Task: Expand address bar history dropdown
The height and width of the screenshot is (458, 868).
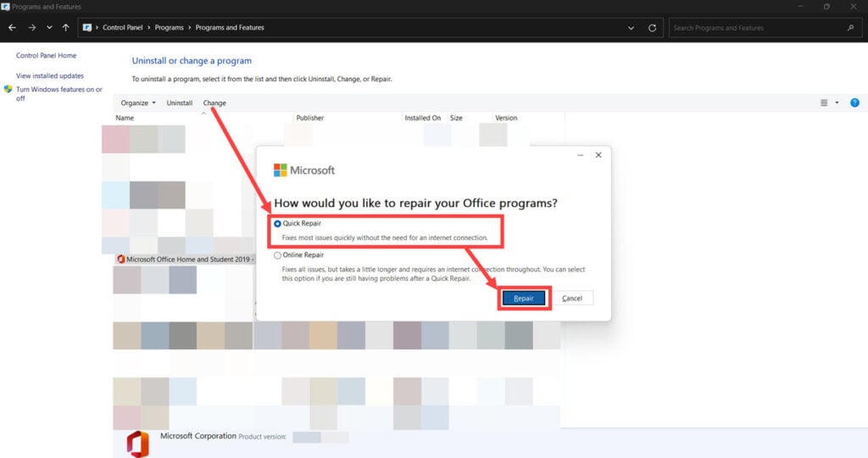Action: [631, 28]
